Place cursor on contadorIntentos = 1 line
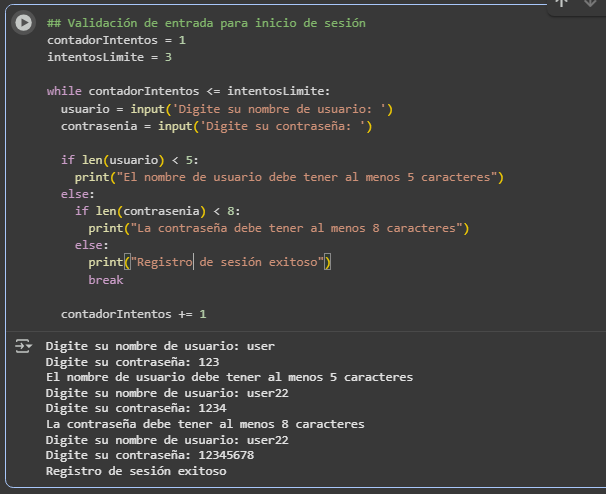The height and width of the screenshot is (494, 606). (x=116, y=40)
